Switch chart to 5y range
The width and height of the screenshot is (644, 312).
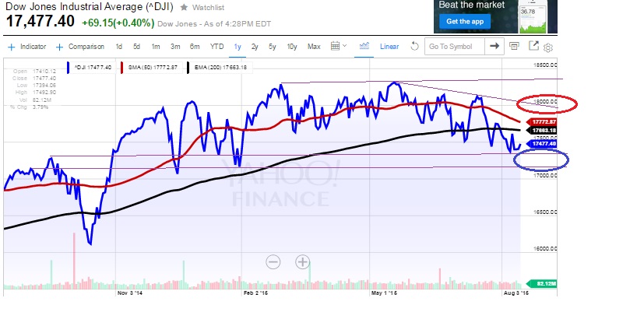point(273,47)
